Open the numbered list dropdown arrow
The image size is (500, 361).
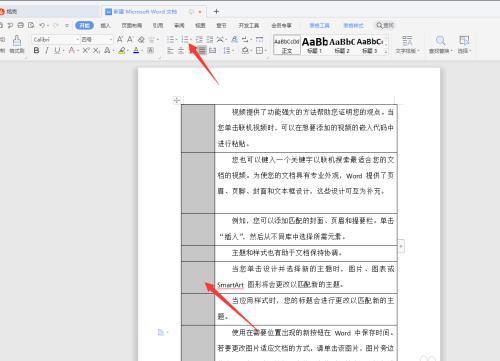(190, 40)
